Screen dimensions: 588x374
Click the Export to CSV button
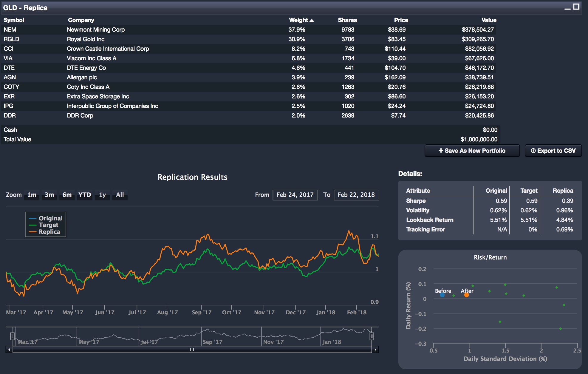[553, 151]
